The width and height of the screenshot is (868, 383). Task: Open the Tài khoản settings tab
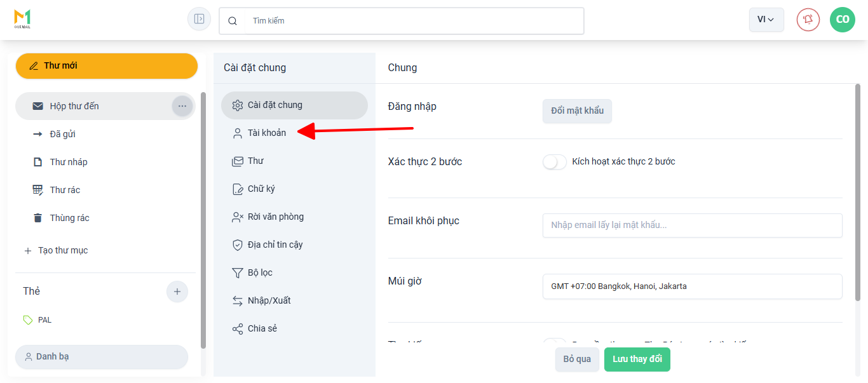[266, 133]
